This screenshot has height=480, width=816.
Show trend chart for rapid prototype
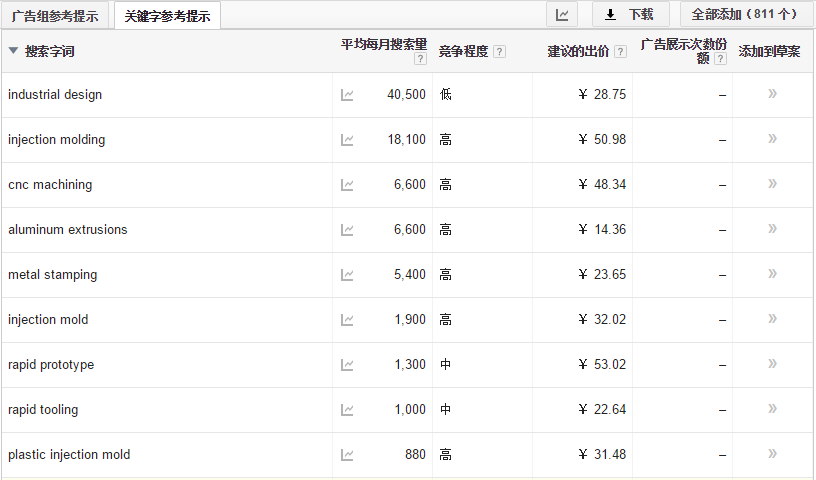pos(347,365)
